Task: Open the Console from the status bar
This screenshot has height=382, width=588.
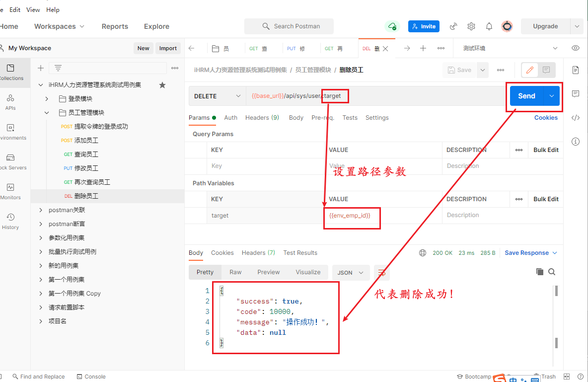Action: (x=91, y=377)
